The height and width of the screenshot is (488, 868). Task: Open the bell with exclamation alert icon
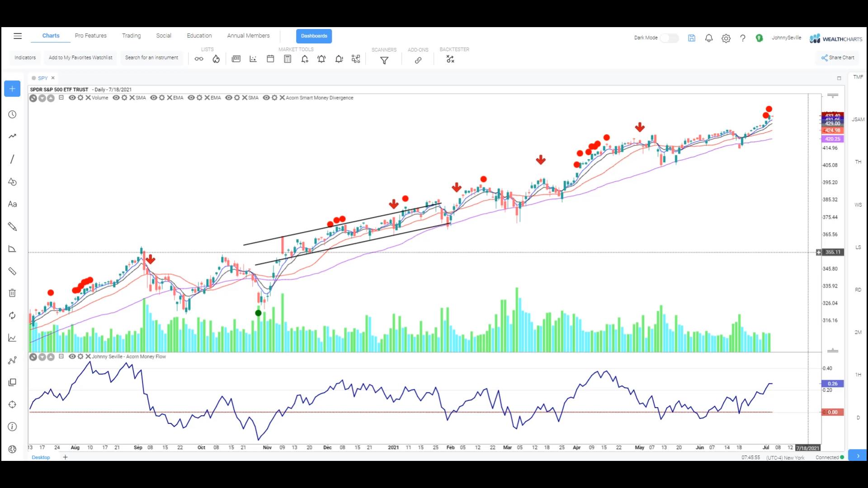pos(339,59)
